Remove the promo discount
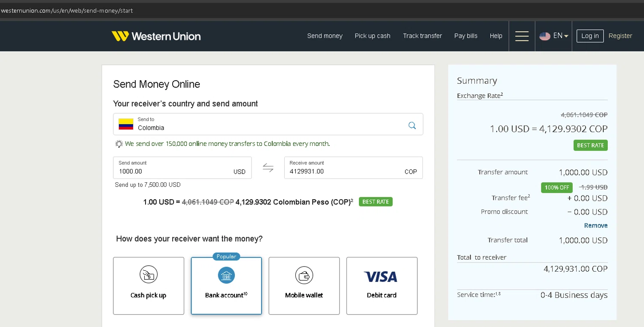The width and height of the screenshot is (644, 327). 596,225
